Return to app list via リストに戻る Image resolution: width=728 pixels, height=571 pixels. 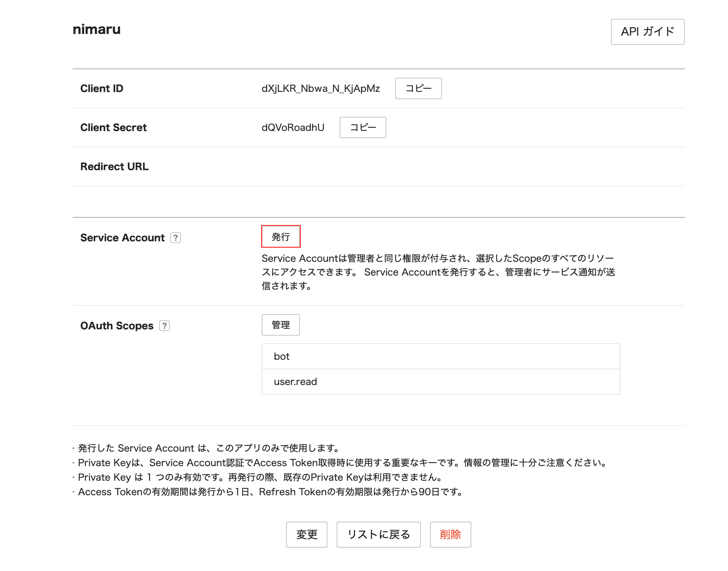[378, 535]
